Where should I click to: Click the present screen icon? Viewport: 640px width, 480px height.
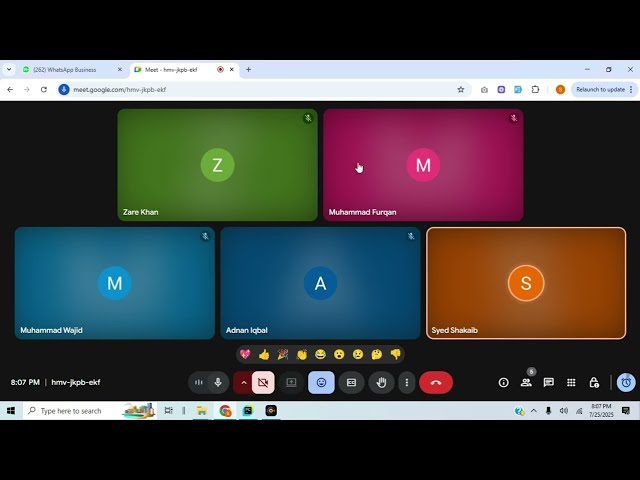click(x=291, y=382)
